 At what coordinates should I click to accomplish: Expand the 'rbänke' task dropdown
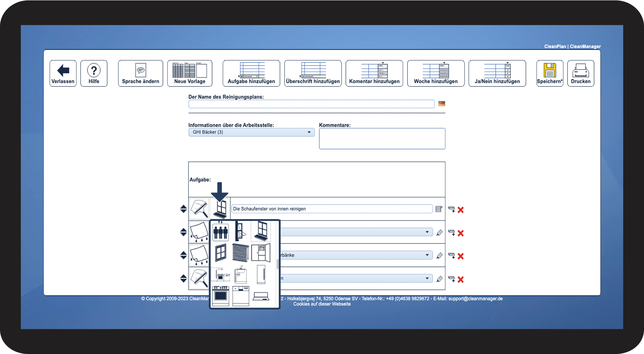tap(427, 255)
